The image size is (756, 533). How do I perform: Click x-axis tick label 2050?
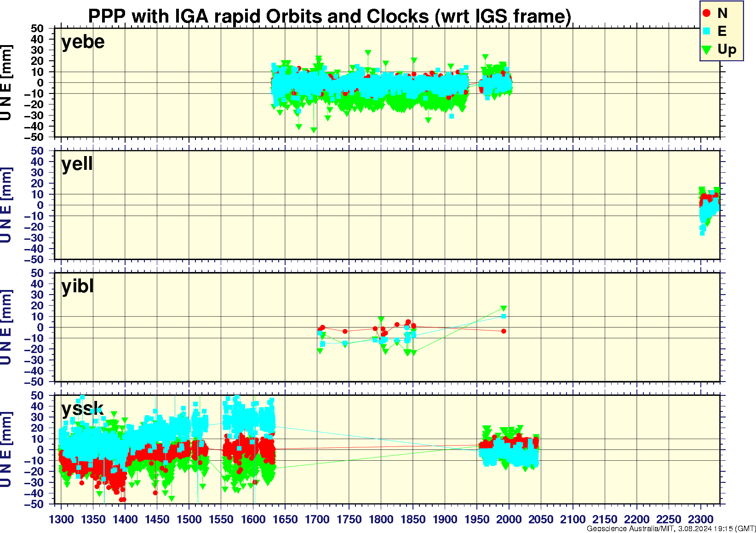point(541,519)
